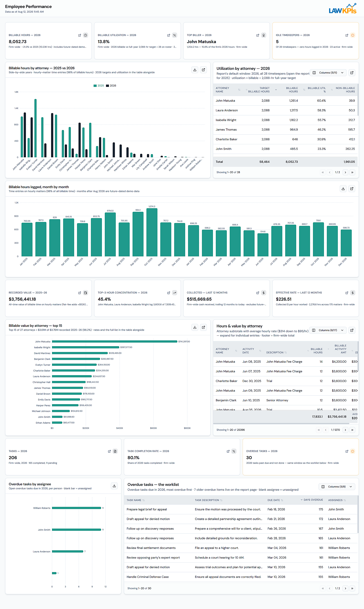Open Task Completion Rate external link icon
Viewport: 364px width, 609px height.
[228, 451]
